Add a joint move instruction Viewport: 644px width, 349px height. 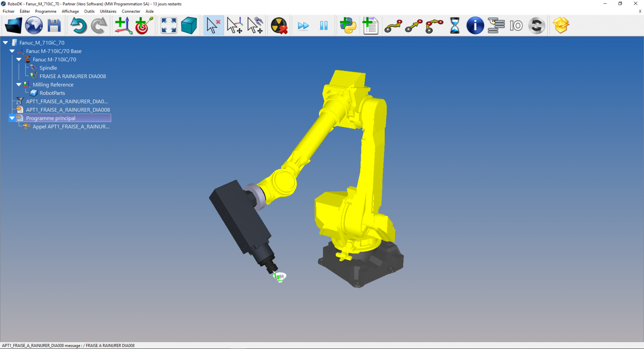point(393,26)
